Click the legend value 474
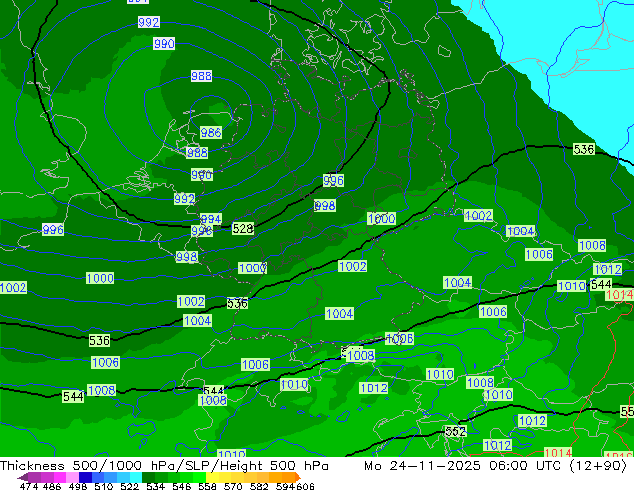The height and width of the screenshot is (490, 634). coord(29,486)
